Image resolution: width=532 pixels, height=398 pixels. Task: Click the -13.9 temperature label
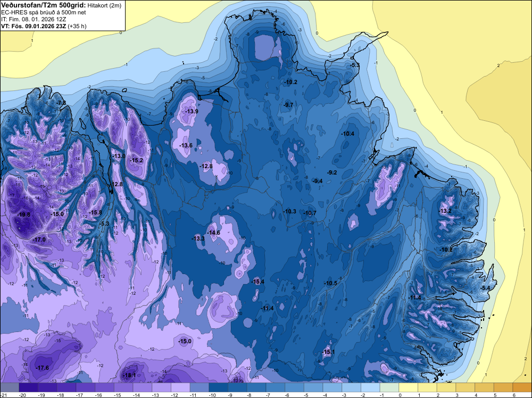192,111
